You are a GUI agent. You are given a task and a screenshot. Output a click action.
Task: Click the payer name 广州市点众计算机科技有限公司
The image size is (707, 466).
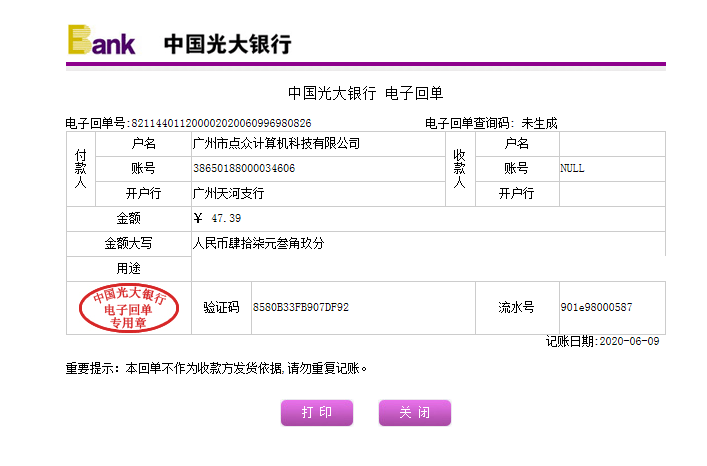276,143
